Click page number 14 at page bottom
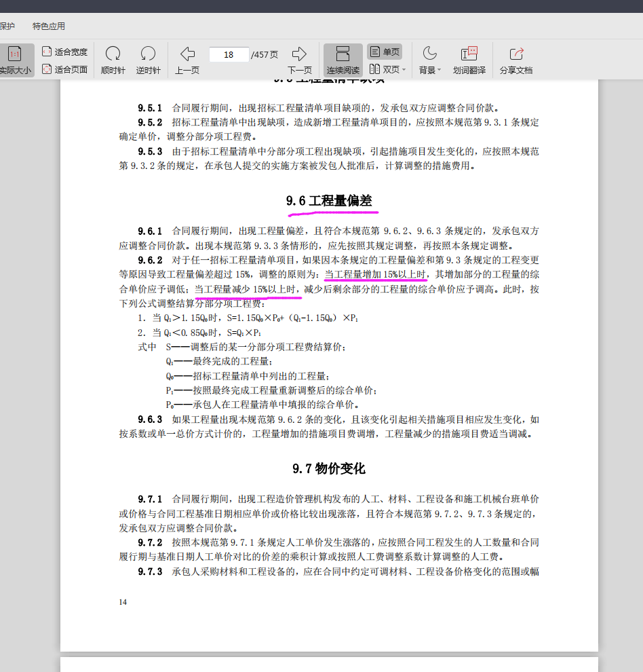The width and height of the screenshot is (643, 672). (x=123, y=602)
